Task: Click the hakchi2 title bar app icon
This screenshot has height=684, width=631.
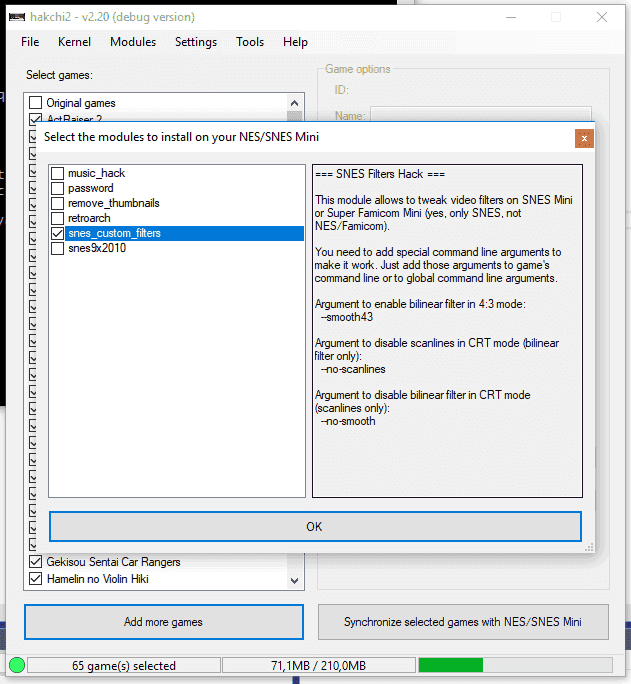Action: 17,17
